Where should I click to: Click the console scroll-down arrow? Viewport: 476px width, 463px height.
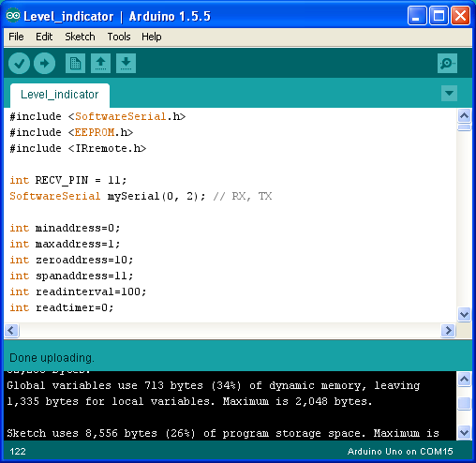click(x=465, y=433)
